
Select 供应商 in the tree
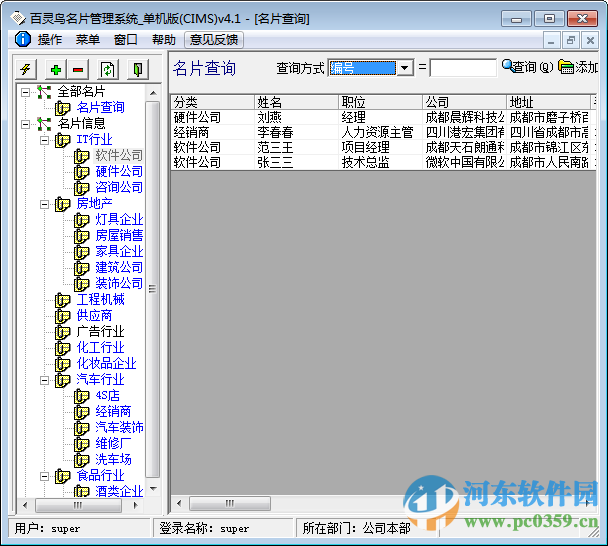pyautogui.click(x=94, y=316)
